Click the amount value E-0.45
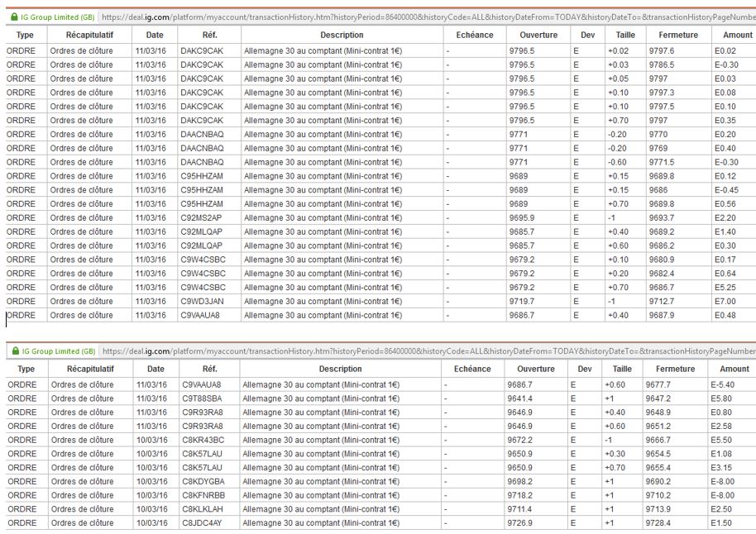 tap(726, 190)
